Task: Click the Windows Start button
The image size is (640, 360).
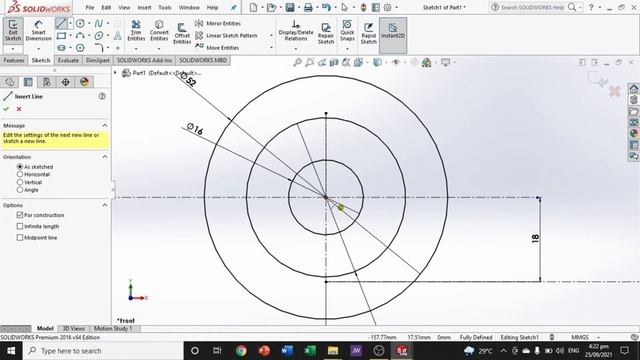Action: [11, 351]
